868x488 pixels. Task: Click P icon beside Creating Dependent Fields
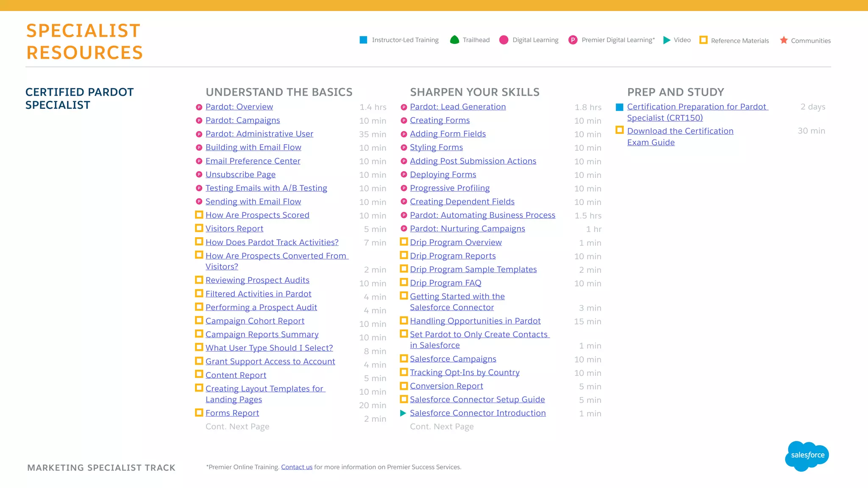[x=404, y=202]
